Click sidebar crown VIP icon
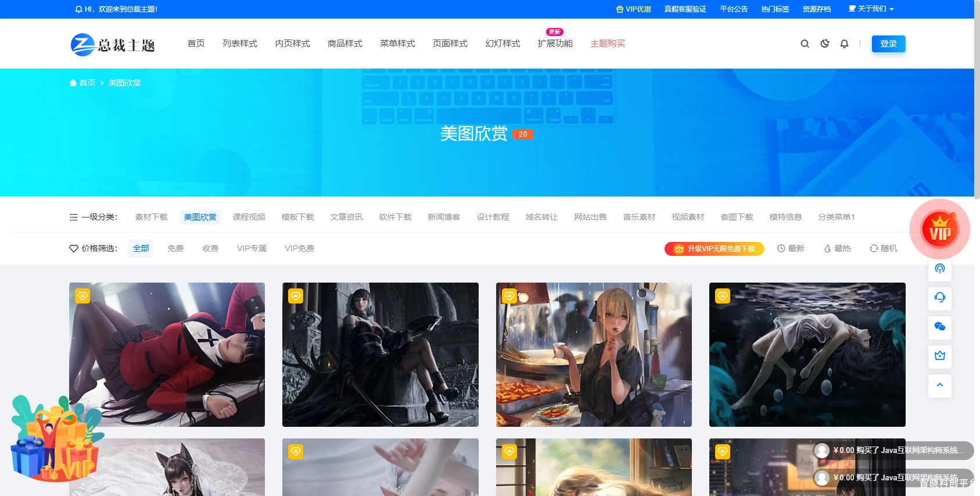Image resolution: width=980 pixels, height=496 pixels. (940, 355)
